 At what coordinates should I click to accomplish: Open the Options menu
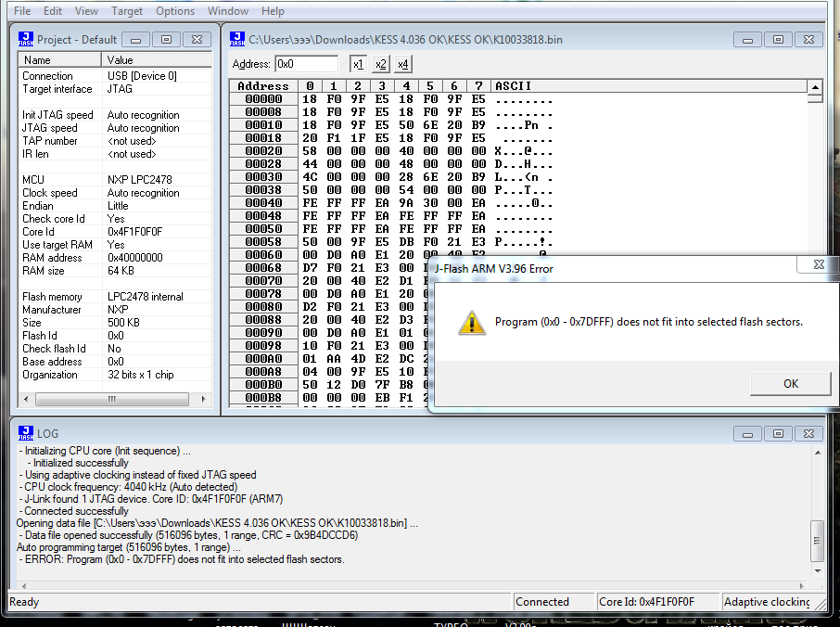pyautogui.click(x=175, y=11)
